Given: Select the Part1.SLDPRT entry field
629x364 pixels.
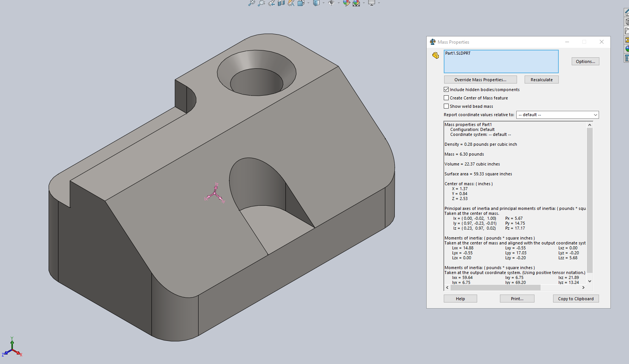Looking at the screenshot, I should pyautogui.click(x=501, y=61).
